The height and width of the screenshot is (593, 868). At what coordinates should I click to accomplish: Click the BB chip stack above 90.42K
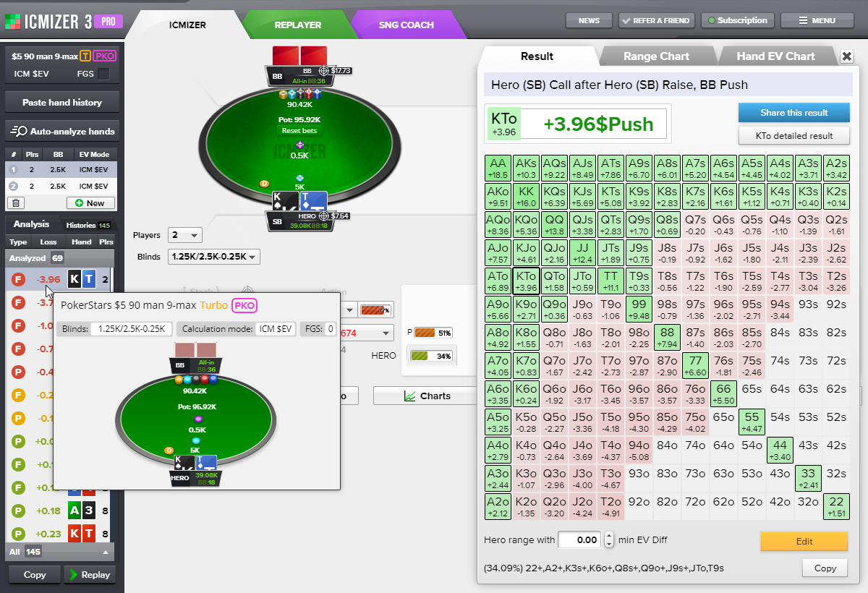(299, 94)
